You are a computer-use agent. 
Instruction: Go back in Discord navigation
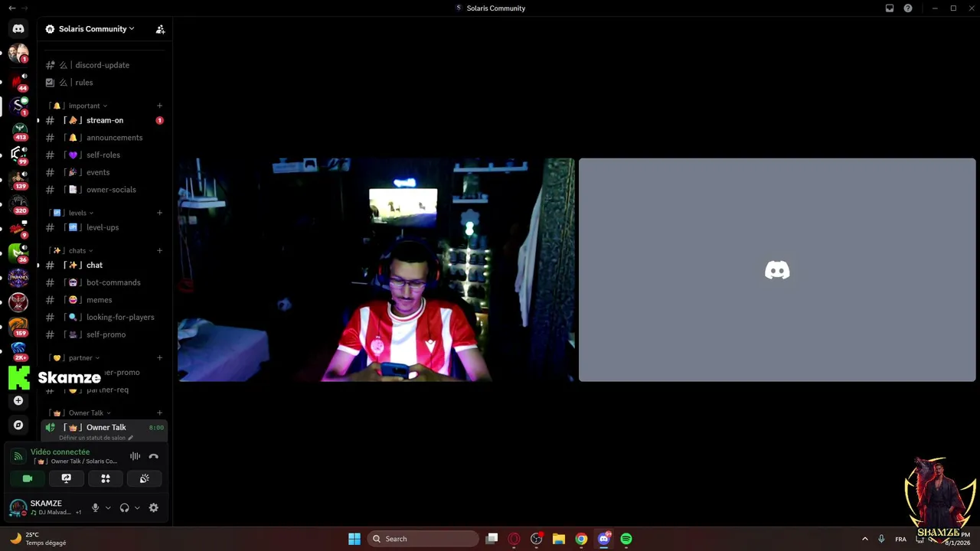pyautogui.click(x=11, y=8)
